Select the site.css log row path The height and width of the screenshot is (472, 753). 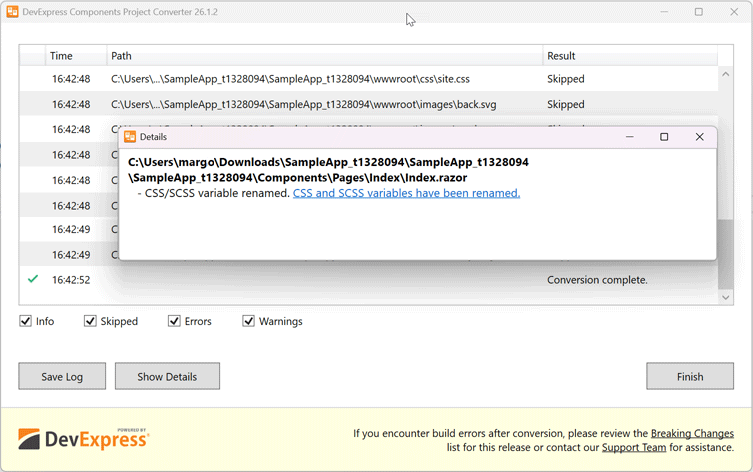pyautogui.click(x=290, y=79)
